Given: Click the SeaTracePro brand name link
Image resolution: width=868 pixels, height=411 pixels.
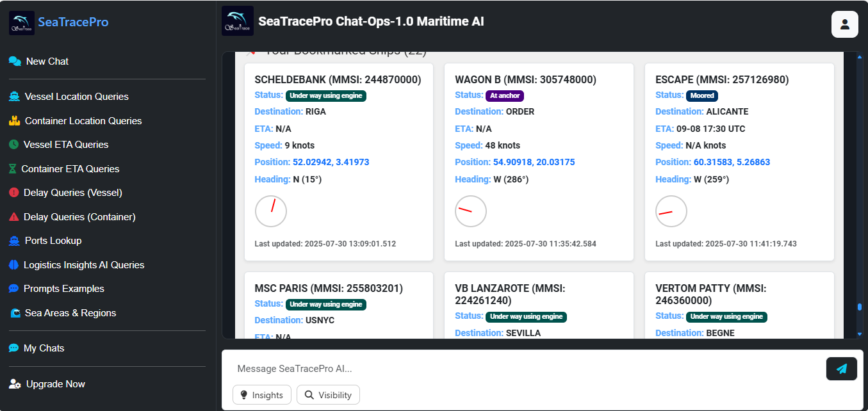Looking at the screenshot, I should (x=73, y=22).
